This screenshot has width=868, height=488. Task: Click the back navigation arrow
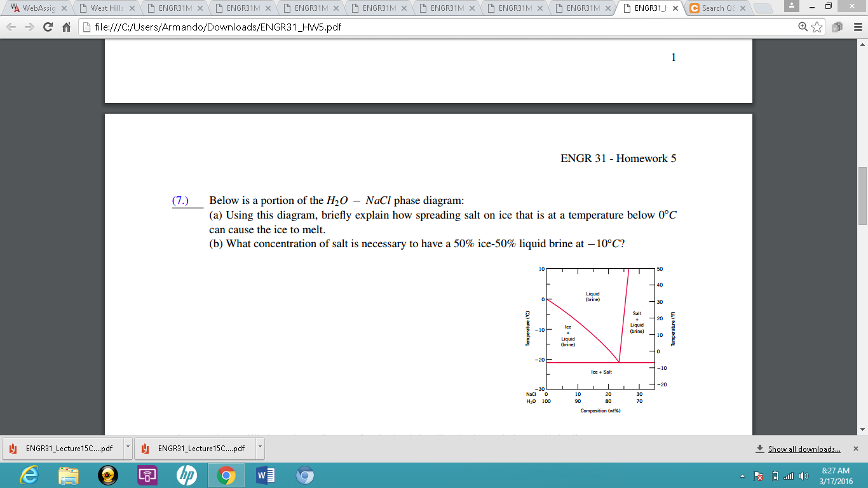coord(11,27)
